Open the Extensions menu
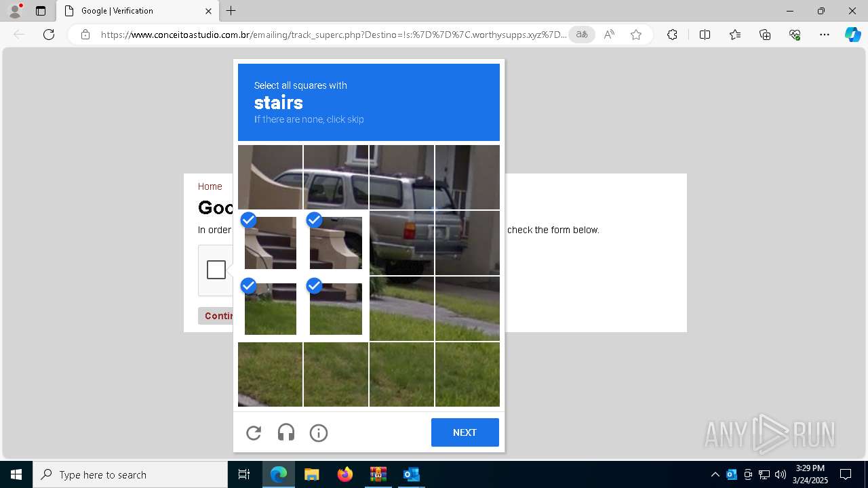The height and width of the screenshot is (488, 868). tap(672, 35)
